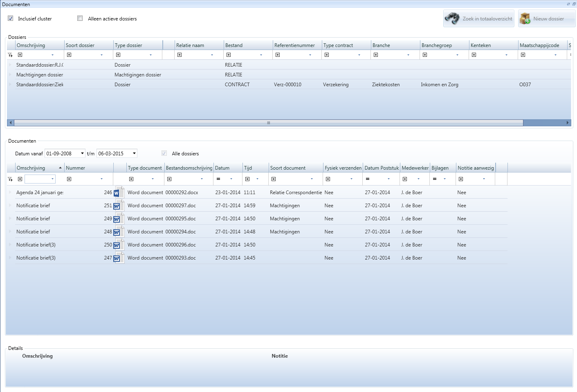This screenshot has height=392, width=577.
Task: Click filter operator icon under Maatschappijcode column
Action: (523, 55)
